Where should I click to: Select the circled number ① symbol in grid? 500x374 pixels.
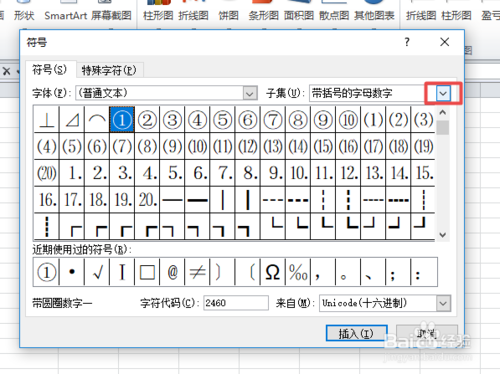click(x=122, y=120)
